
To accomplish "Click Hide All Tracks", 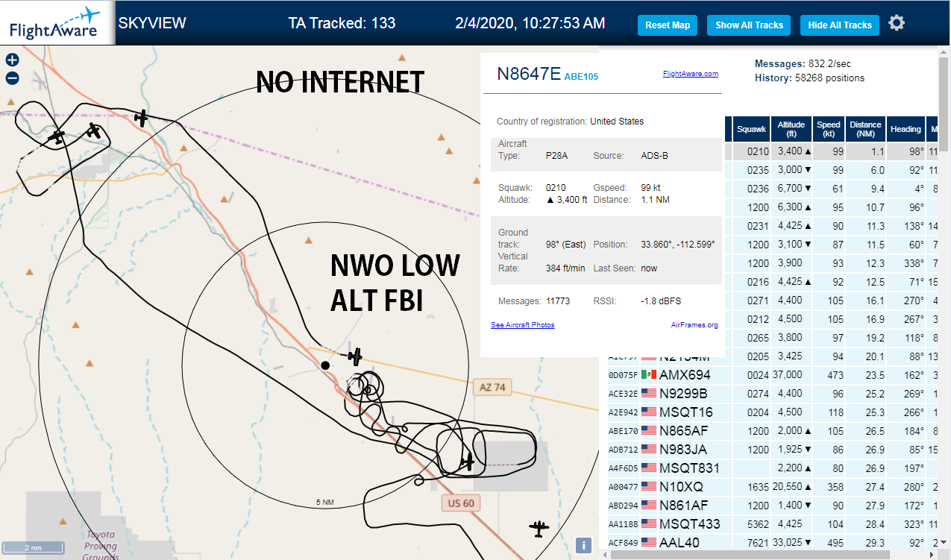I will pos(840,25).
